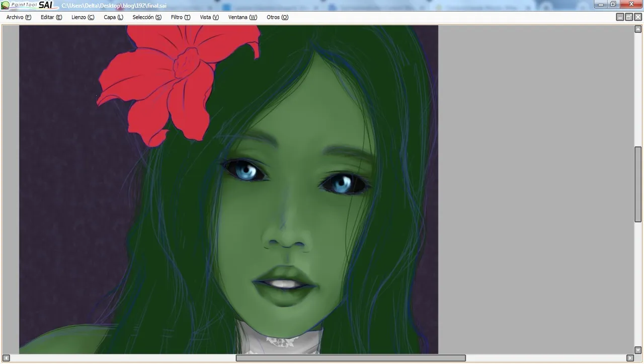Open the Editar menu

pyautogui.click(x=51, y=17)
